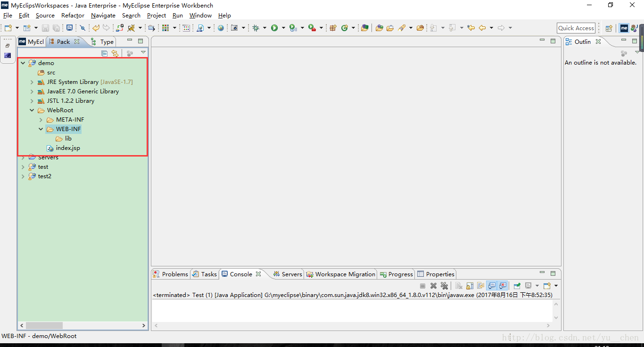
Task: Open the Refactor menu
Action: click(73, 15)
